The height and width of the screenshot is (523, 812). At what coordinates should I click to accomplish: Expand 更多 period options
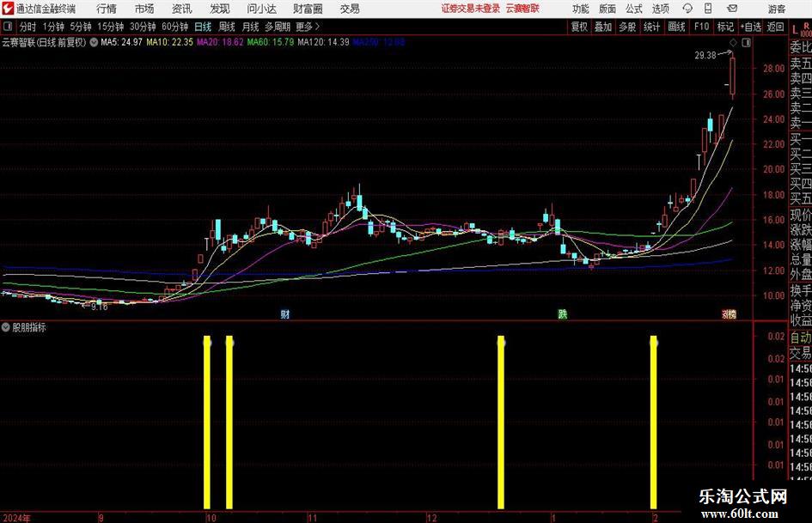pyautogui.click(x=308, y=27)
